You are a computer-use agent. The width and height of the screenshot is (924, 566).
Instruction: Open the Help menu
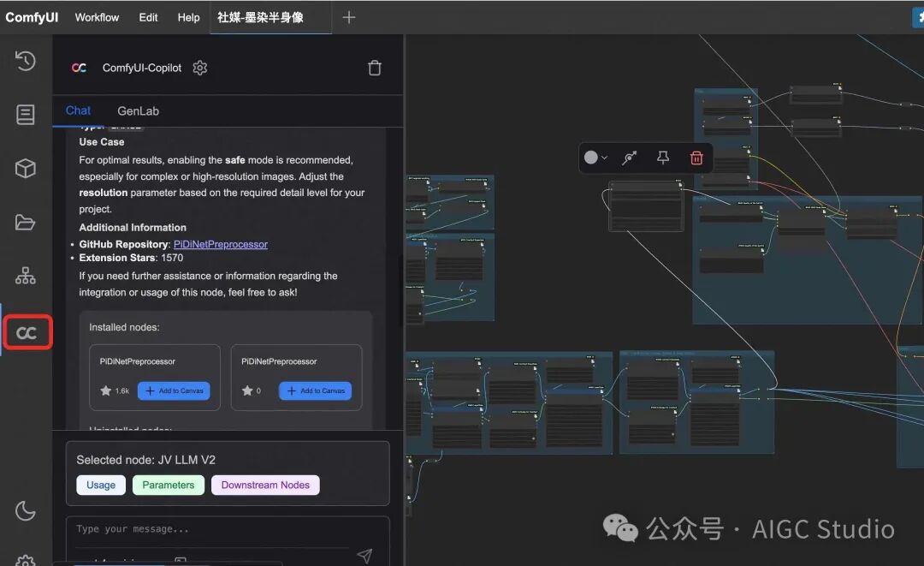pos(188,17)
